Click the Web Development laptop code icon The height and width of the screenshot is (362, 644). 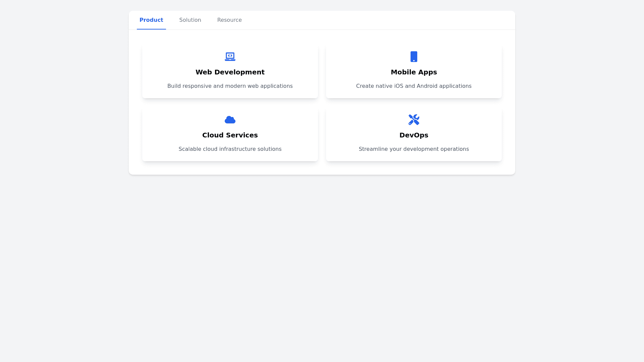coord(230,56)
